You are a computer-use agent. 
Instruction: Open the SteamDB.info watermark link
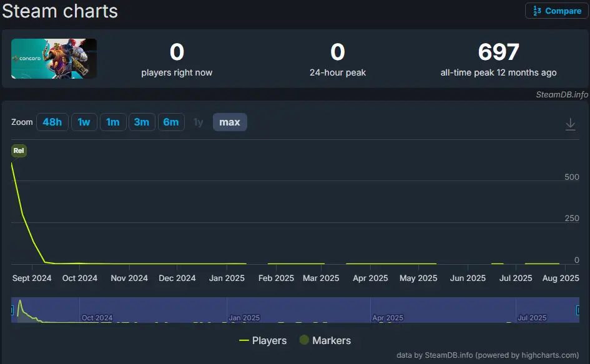(x=561, y=94)
